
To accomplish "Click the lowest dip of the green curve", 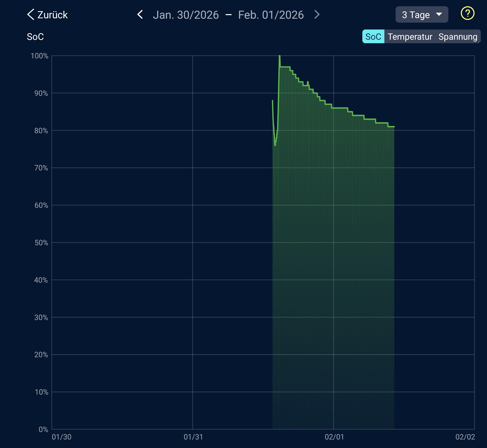I will pos(275,145).
